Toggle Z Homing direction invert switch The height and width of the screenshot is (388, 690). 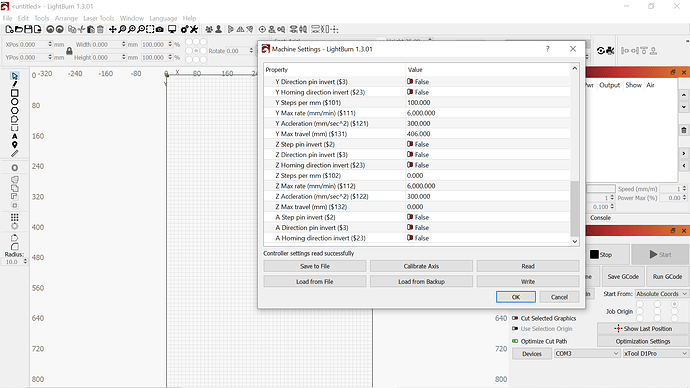tap(410, 165)
